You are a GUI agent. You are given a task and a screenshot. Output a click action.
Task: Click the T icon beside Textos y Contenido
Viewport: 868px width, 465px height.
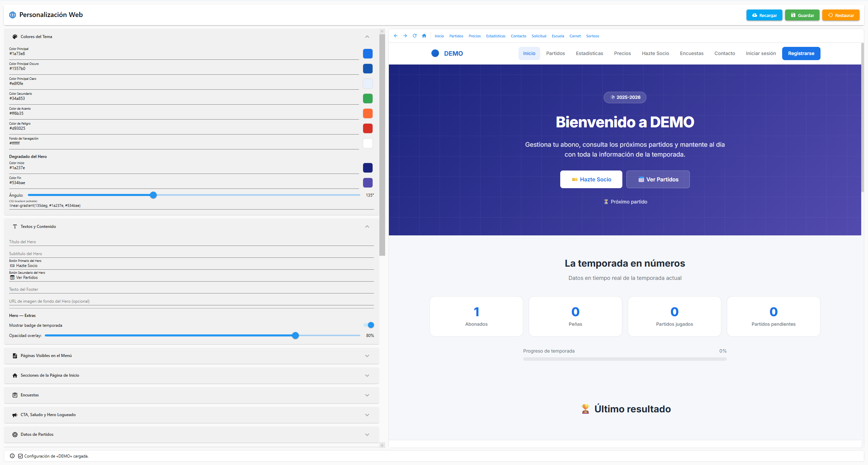[15, 226]
